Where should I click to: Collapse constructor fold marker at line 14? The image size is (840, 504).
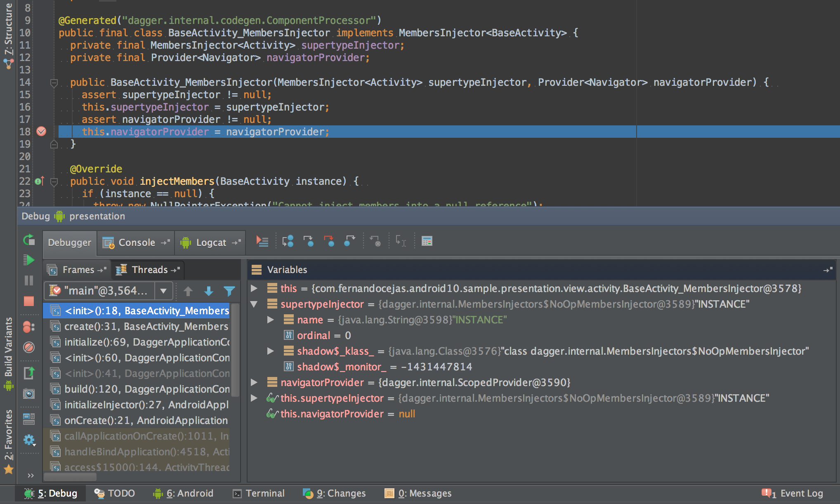tap(54, 83)
